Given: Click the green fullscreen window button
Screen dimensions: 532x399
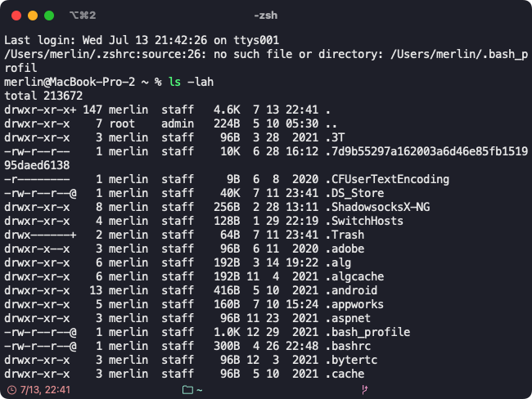Looking at the screenshot, I should [x=49, y=16].
